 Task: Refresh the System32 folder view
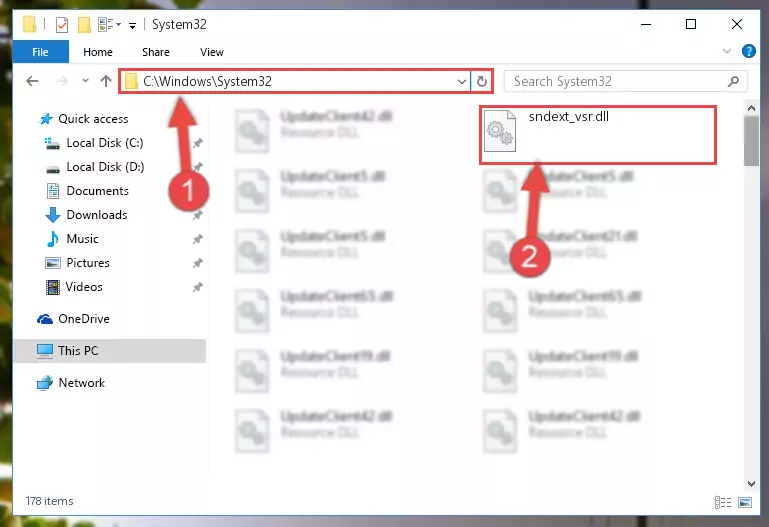click(x=482, y=81)
